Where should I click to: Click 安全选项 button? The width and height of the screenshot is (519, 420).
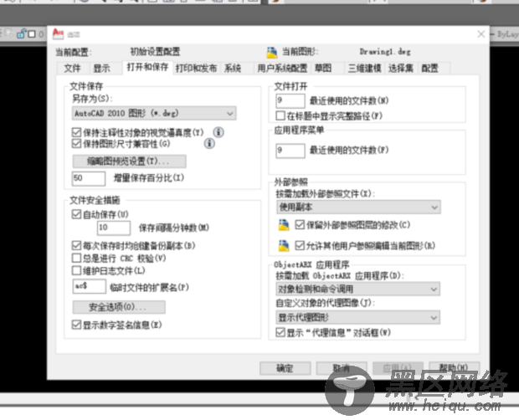click(119, 307)
